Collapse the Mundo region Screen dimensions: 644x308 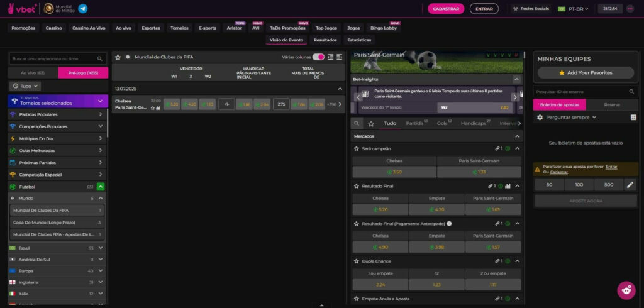[100, 199]
